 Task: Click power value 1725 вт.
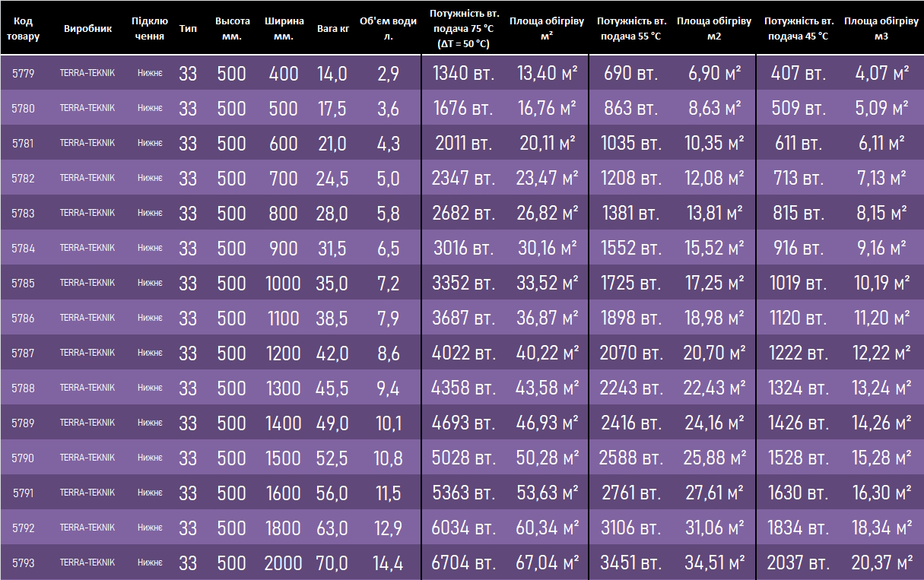coord(631,284)
